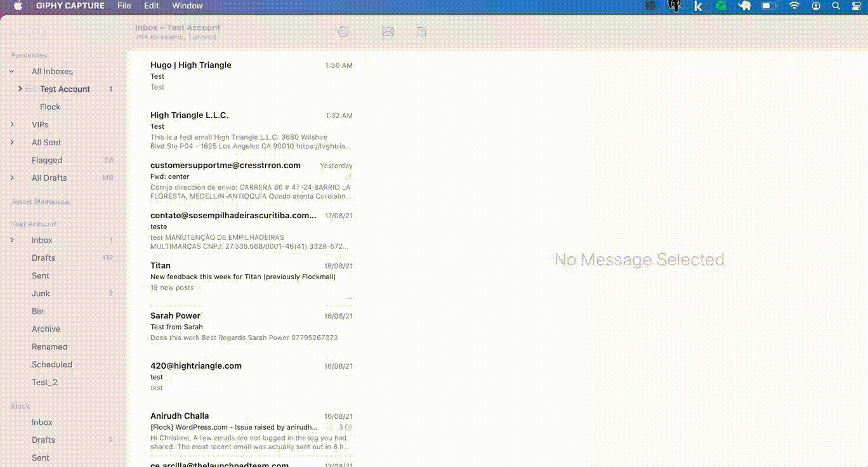Compose a new message with pencil icon
Viewport: 868px width, 467px height.
point(421,31)
